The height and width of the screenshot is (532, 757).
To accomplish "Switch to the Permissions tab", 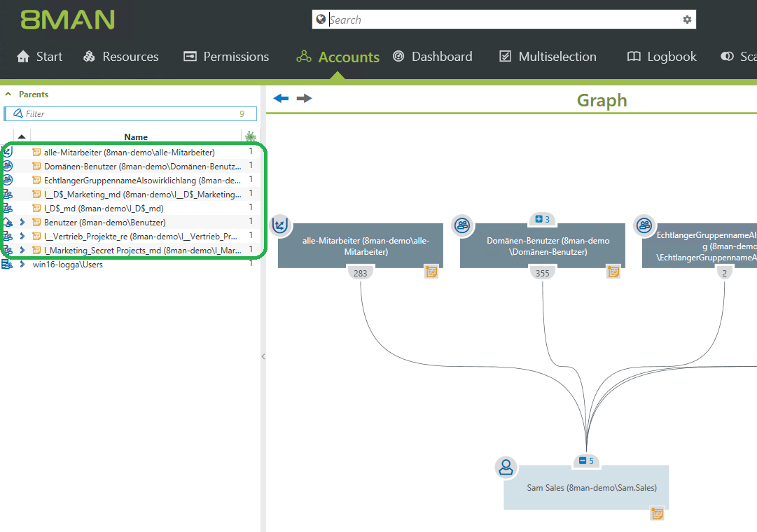I will [x=226, y=57].
